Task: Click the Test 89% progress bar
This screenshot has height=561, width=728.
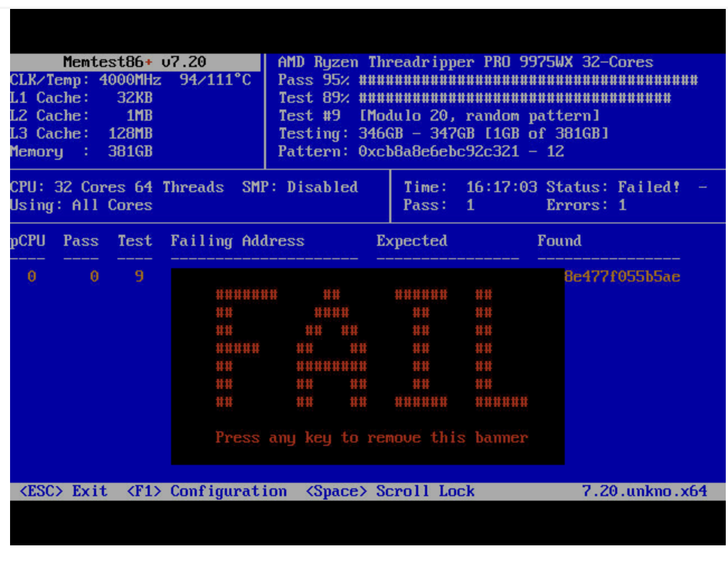Action: [514, 98]
